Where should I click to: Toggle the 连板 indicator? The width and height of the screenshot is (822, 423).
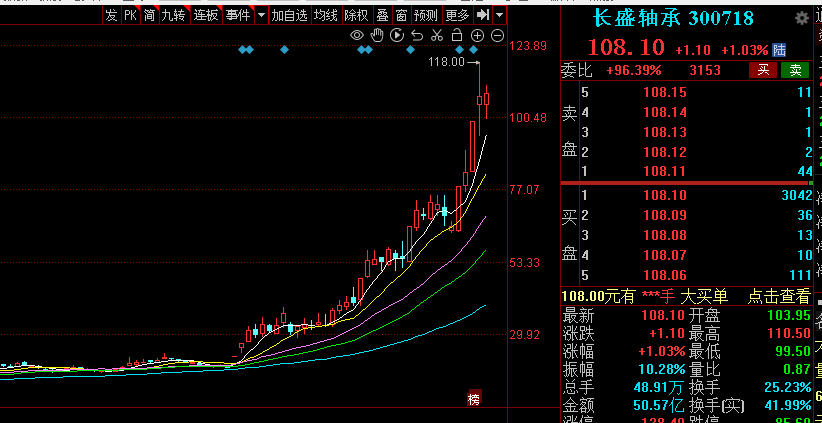(x=206, y=15)
